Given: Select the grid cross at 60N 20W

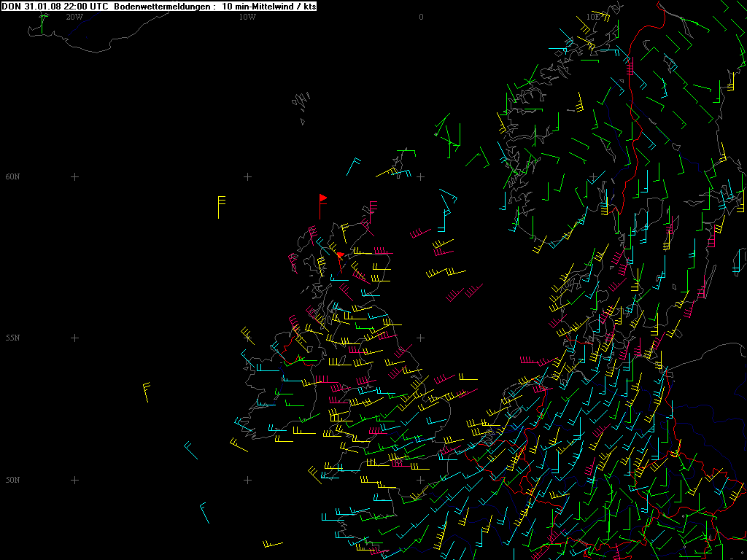Looking at the screenshot, I should (x=74, y=176).
